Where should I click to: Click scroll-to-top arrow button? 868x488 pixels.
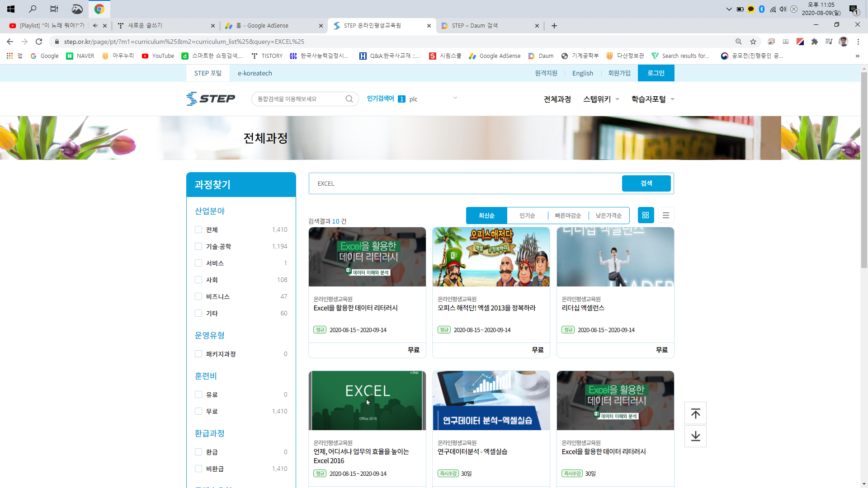pos(695,413)
